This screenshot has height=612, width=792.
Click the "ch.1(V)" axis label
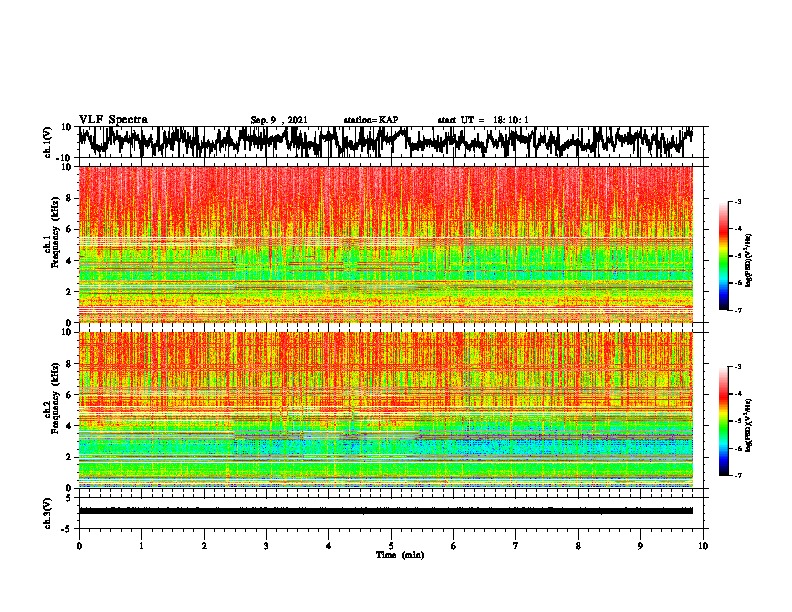click(48, 142)
